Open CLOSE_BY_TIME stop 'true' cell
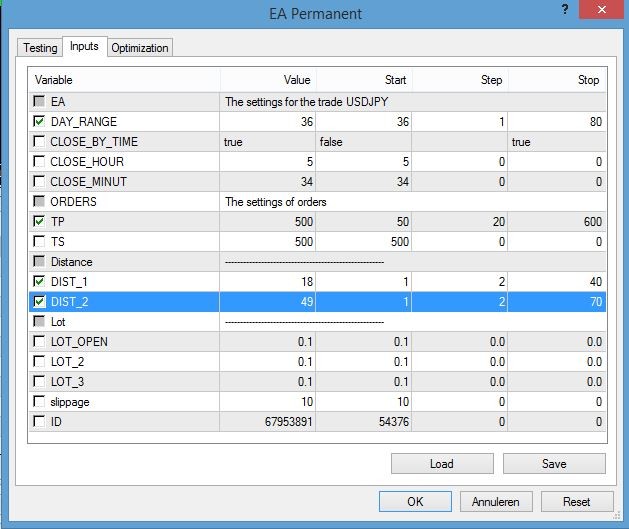The width and height of the screenshot is (629, 529). 557,142
